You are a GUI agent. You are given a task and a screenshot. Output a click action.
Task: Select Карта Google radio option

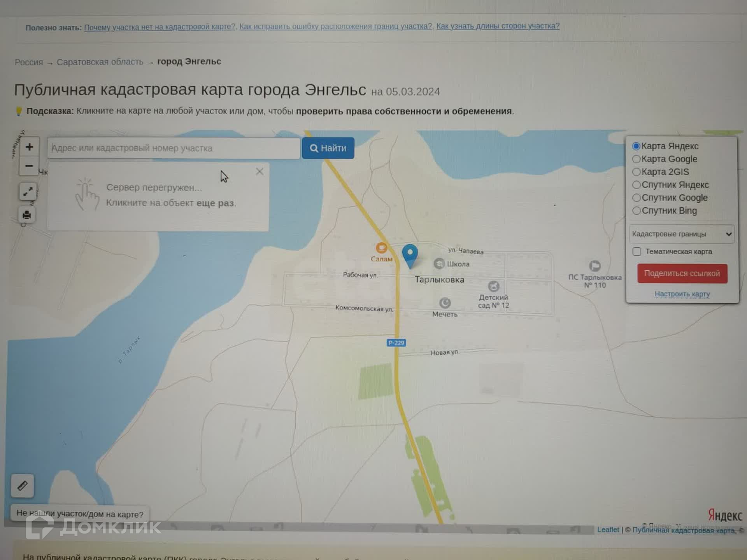(x=637, y=159)
